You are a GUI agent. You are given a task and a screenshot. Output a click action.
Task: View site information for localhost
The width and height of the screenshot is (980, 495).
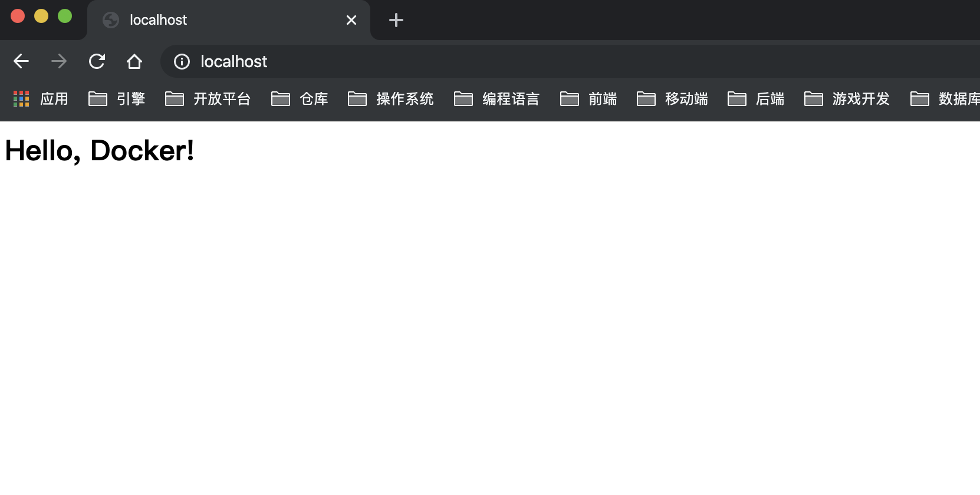coord(182,61)
